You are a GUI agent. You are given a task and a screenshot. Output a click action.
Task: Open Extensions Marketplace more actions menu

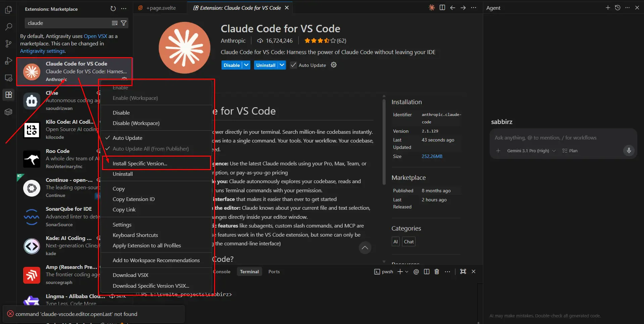click(124, 9)
